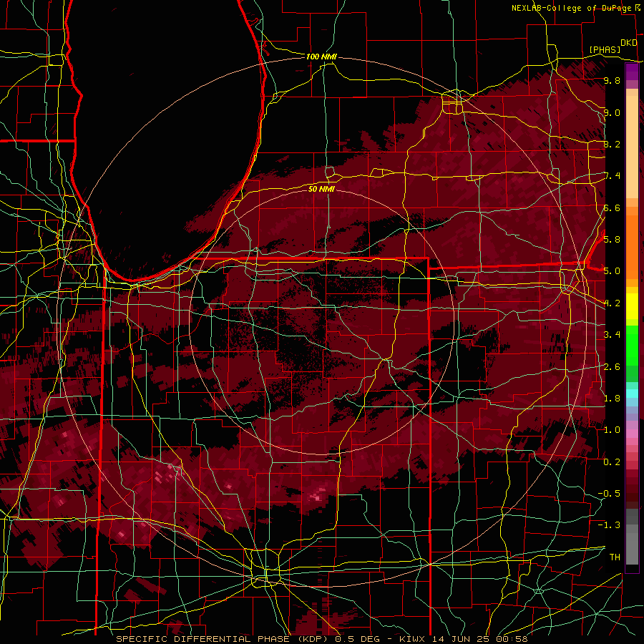Pick the bright green band on the color scale
This screenshot has width=644, height=644.
tap(632, 347)
